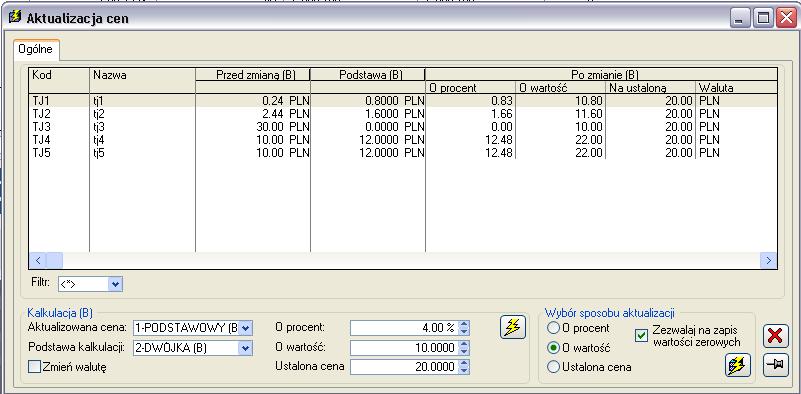Viewport: 801px width, 394px height.
Task: Toggle Zezwalaj na zapis wartości zerowych checkbox
Action: [641, 336]
